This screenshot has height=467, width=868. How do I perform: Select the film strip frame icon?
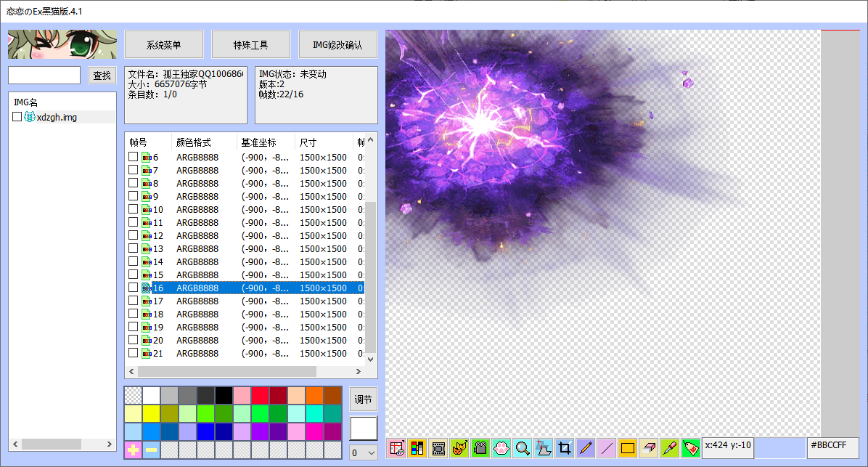[x=438, y=447]
